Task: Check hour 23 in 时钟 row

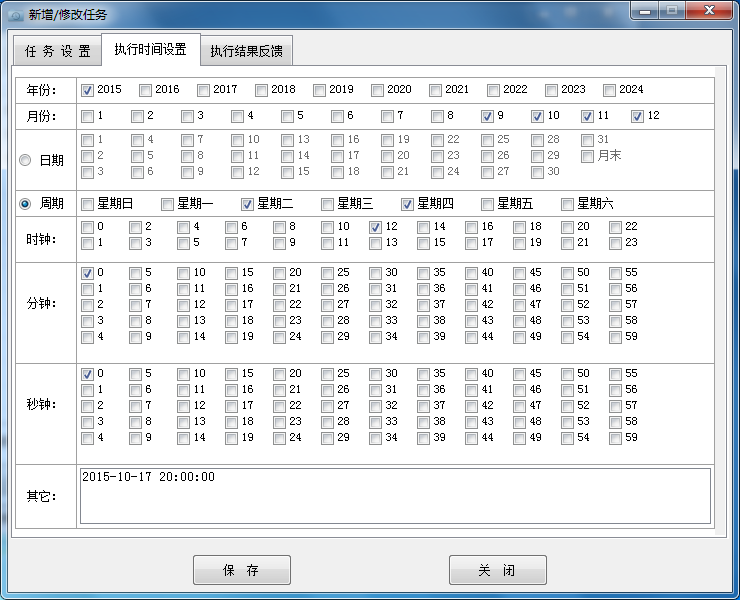Action: click(x=615, y=244)
